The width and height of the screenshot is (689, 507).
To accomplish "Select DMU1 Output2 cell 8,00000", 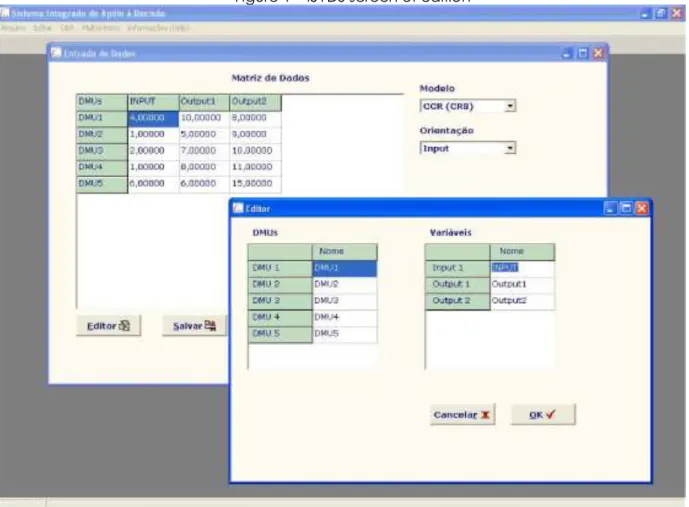I will pos(255,119).
